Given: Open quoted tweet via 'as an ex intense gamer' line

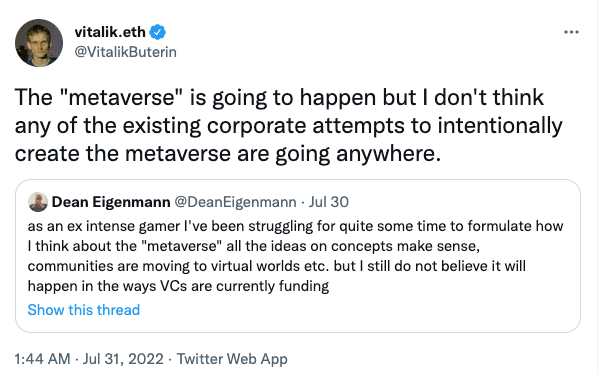Looking at the screenshot, I should tap(295, 226).
